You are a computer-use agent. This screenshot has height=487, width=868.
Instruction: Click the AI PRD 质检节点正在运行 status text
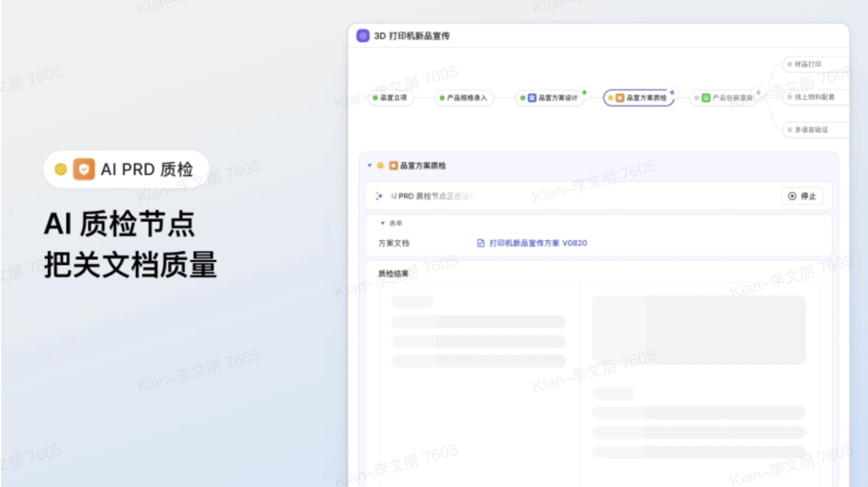[x=433, y=196]
